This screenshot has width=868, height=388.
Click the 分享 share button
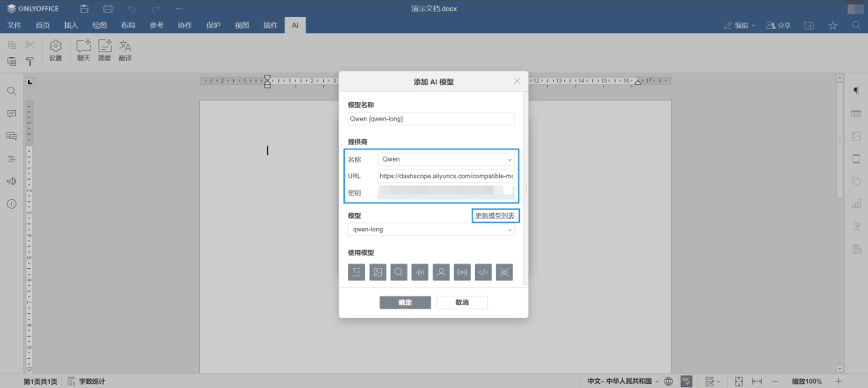point(778,25)
